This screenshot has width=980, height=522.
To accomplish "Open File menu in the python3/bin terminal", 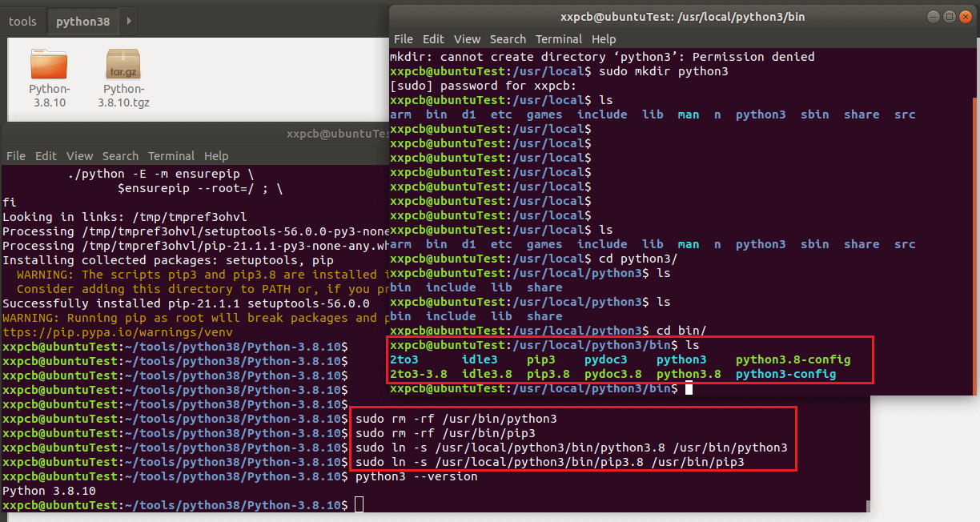I will click(404, 39).
